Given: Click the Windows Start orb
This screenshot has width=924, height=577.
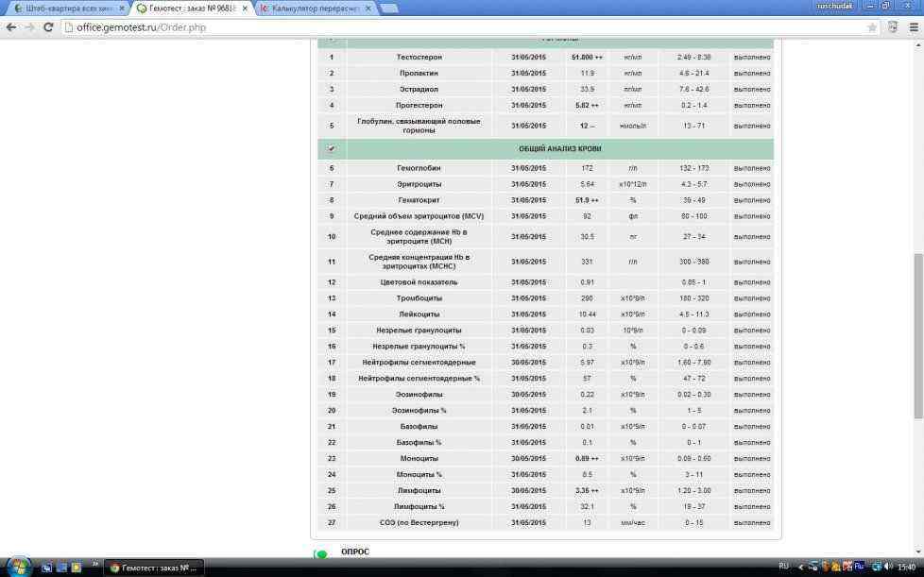Looking at the screenshot, I should pyautogui.click(x=17, y=567).
